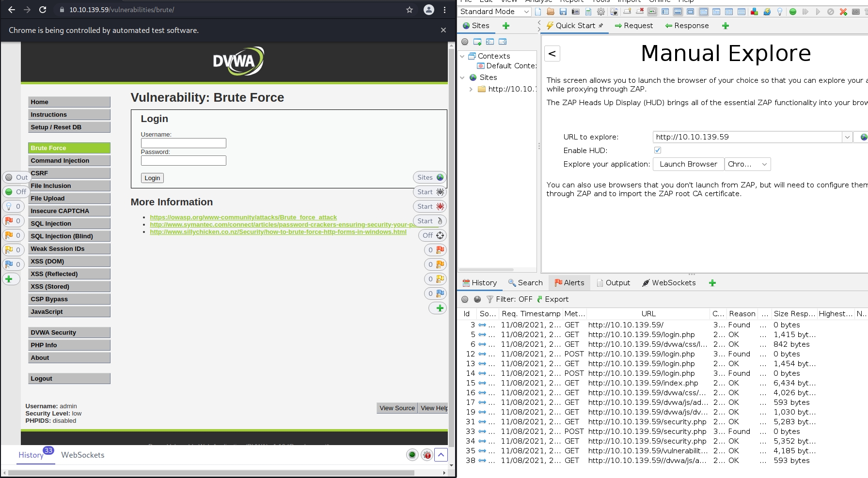Screen dimensions: 868x478
Task: Open the HUD Sites globe tool
Action: pyautogui.click(x=430, y=177)
